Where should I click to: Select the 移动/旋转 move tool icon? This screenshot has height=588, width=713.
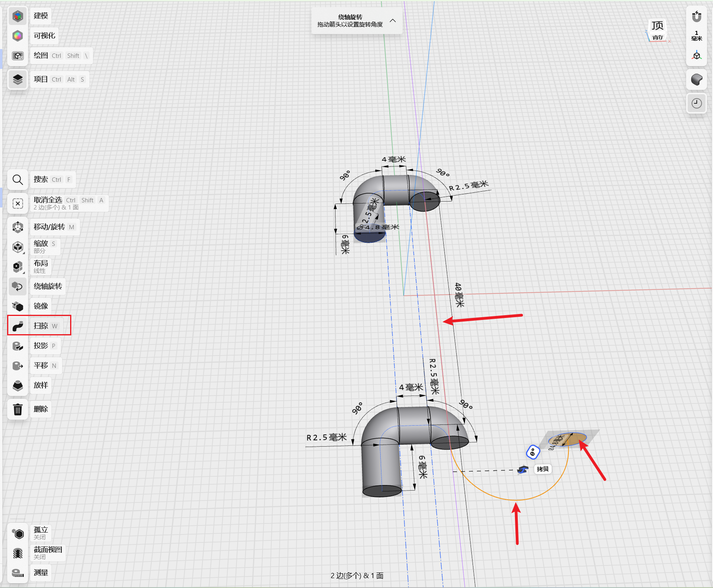(18, 227)
